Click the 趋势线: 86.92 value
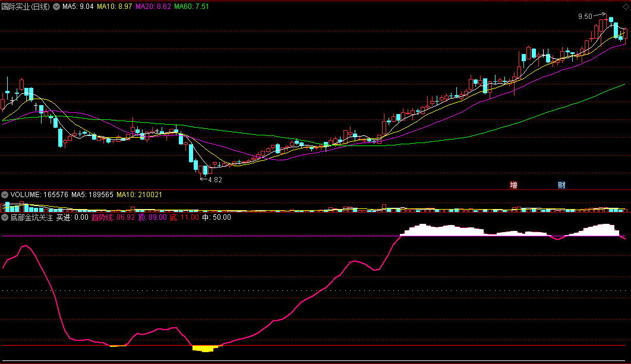This screenshot has width=631, height=364. pos(113,217)
